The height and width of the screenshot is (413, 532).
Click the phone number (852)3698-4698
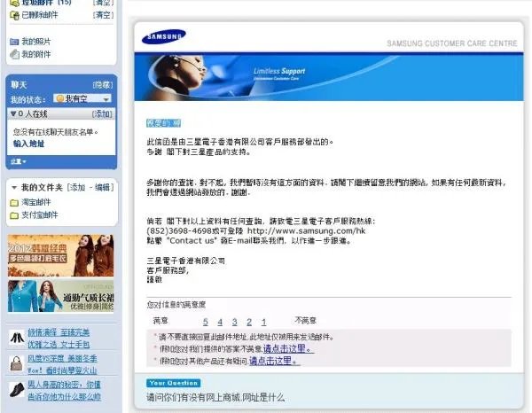pyautogui.click(x=179, y=231)
